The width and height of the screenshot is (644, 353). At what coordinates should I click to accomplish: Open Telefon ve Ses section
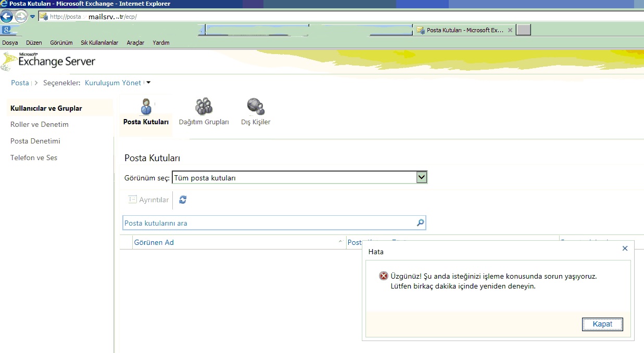34,158
